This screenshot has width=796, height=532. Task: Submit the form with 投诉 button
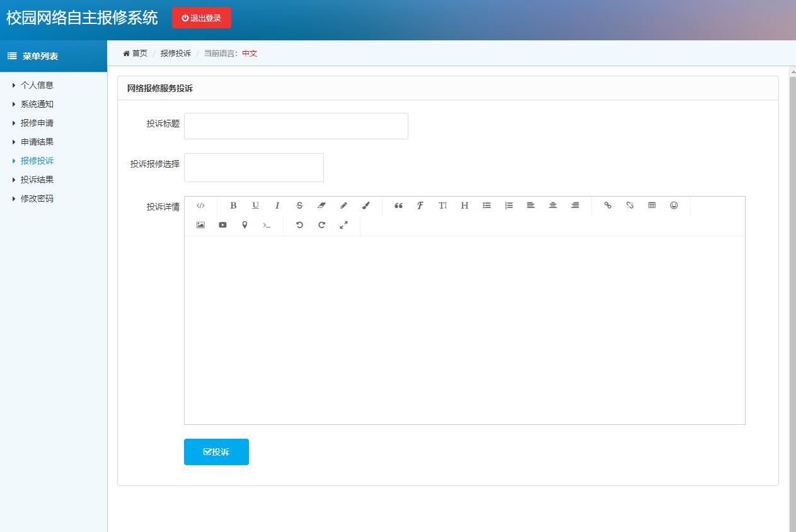click(216, 452)
